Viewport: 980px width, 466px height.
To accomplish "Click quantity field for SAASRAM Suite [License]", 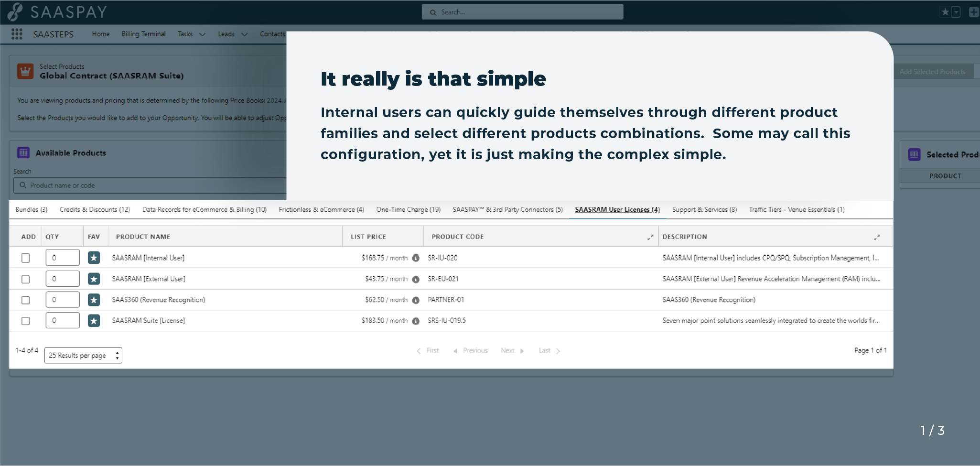I will [x=63, y=321].
